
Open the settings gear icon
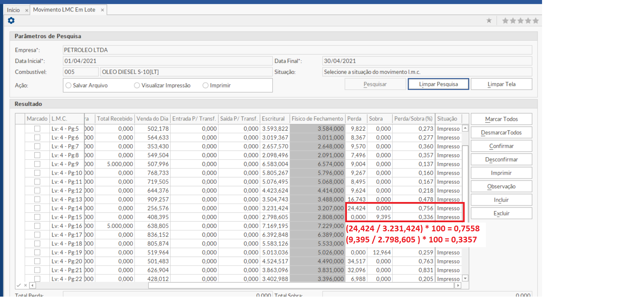coord(11,21)
